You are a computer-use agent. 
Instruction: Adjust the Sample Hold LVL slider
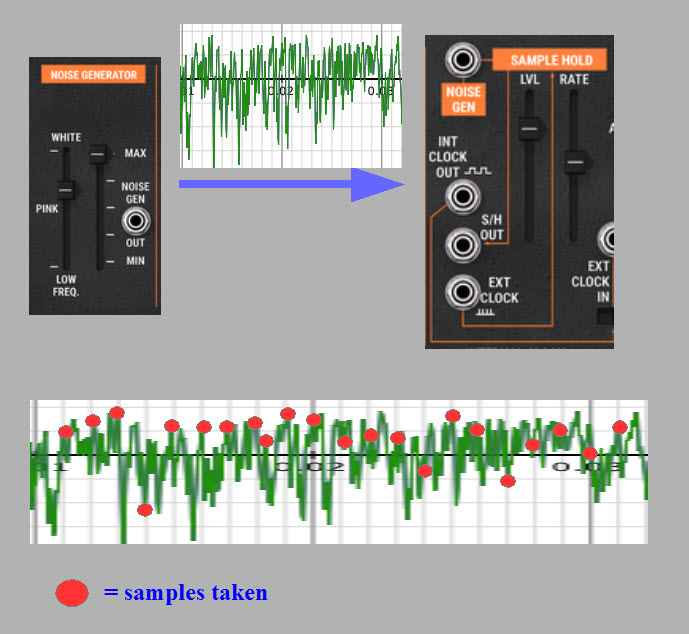pos(530,129)
